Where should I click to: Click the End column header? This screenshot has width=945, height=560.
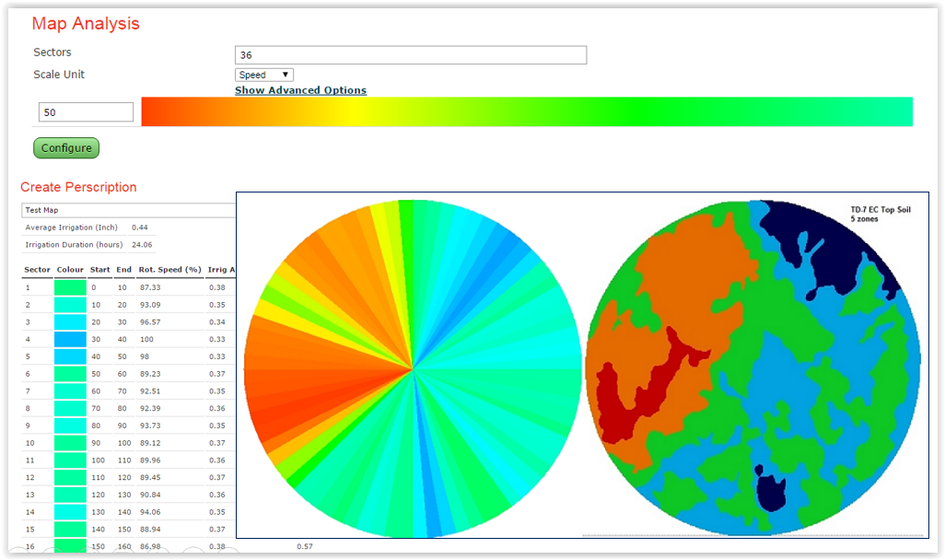point(124,270)
